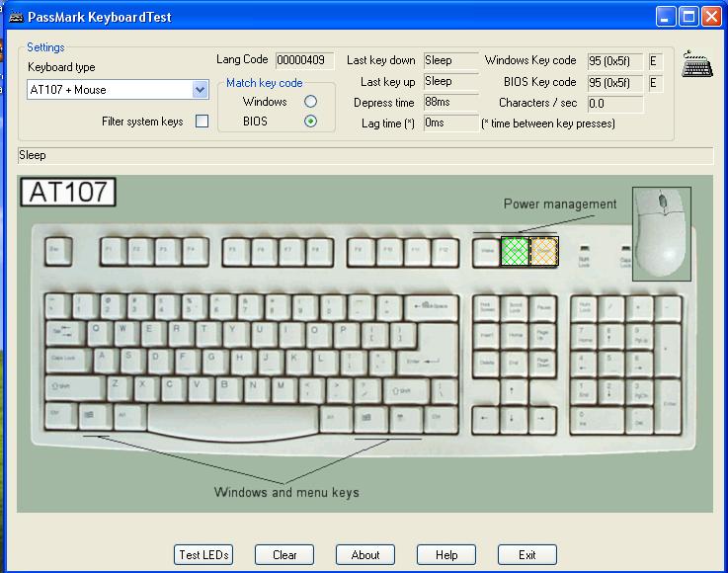728x573 pixels.
Task: Select the BIOS match key code radio
Action: click(x=310, y=122)
